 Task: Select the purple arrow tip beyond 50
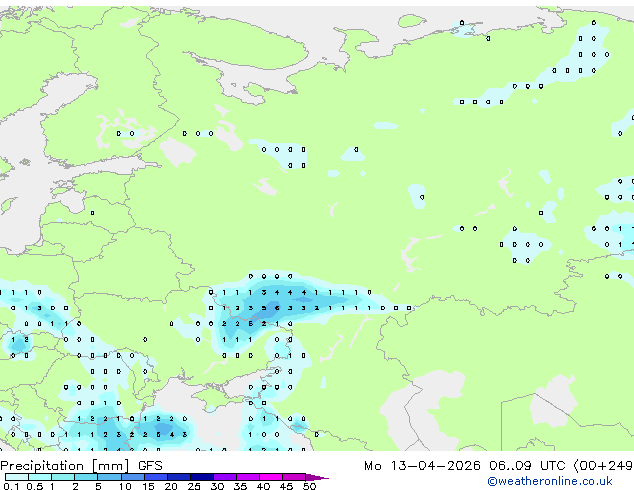[317, 478]
